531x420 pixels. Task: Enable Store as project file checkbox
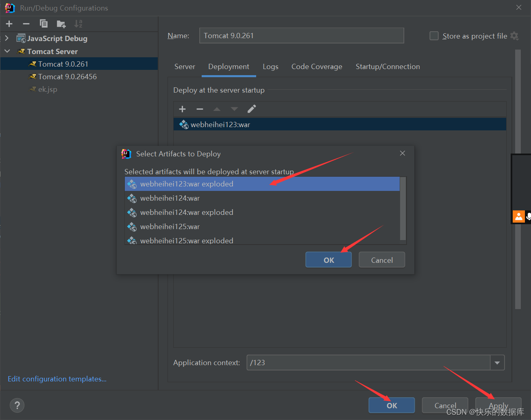[x=434, y=36]
